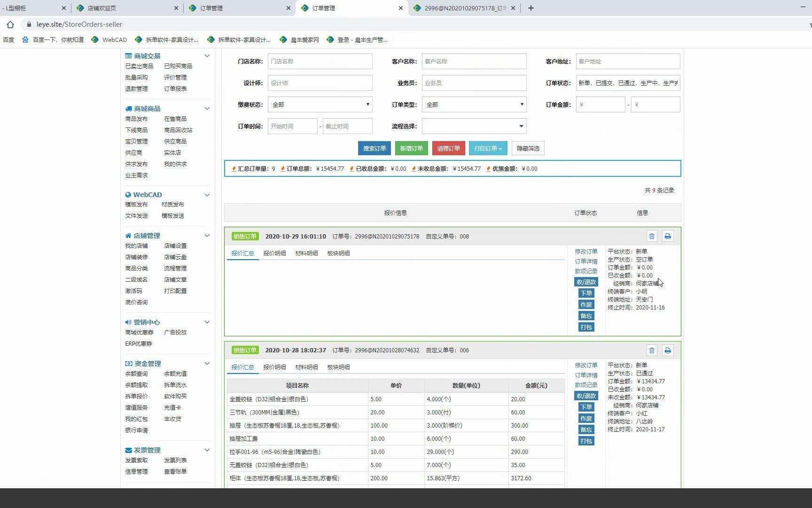
Task: Collapse the 商城交易 section chevron
Action: click(x=207, y=56)
